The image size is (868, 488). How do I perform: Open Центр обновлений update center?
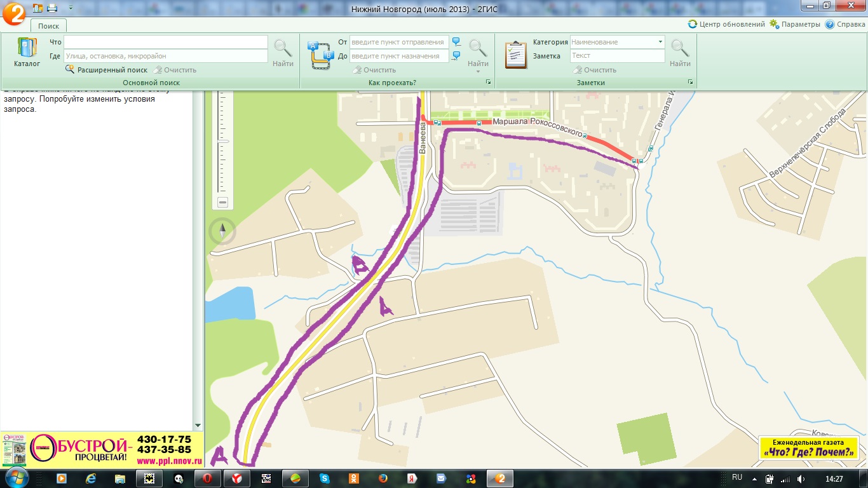(727, 24)
